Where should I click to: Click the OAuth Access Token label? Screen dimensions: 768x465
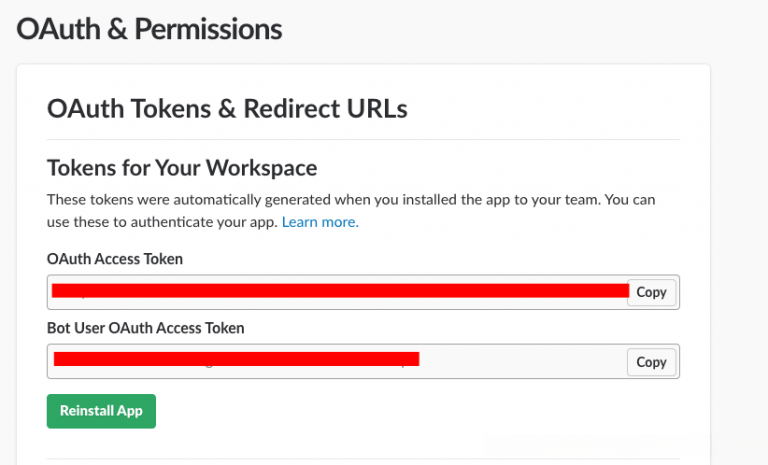(115, 259)
